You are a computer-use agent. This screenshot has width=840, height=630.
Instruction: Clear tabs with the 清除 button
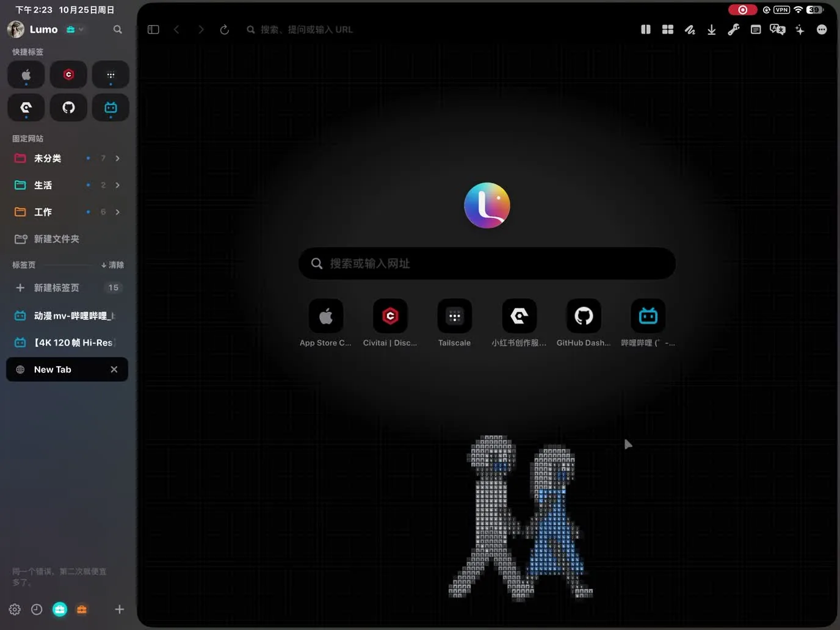pos(112,265)
